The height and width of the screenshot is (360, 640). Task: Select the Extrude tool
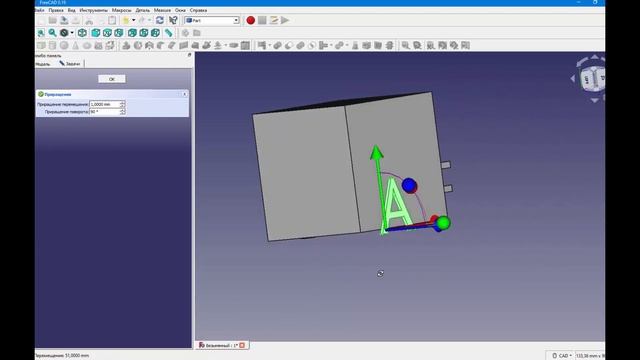(x=126, y=46)
